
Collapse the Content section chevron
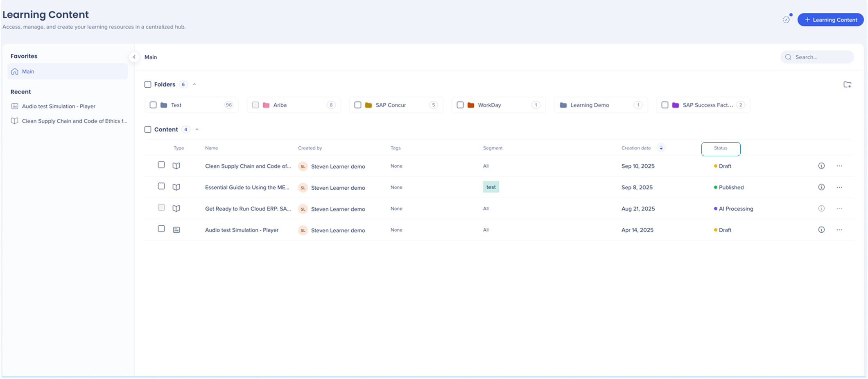[x=197, y=129]
